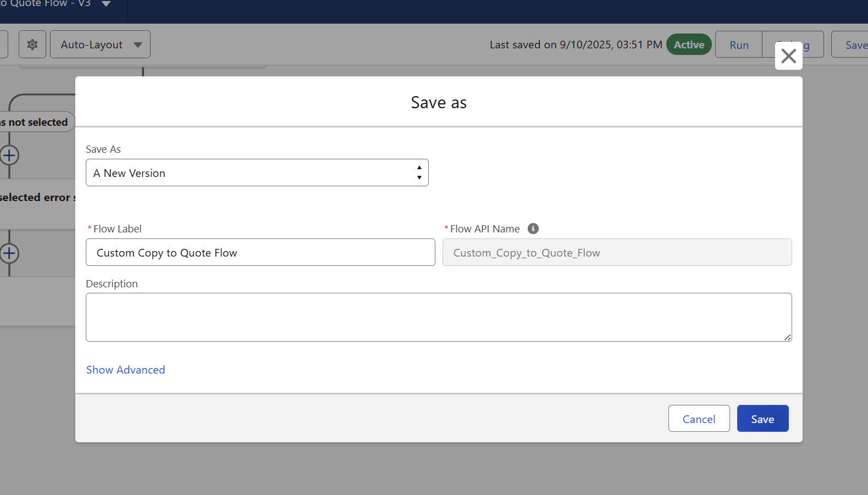Click the Flow API Name field
This screenshot has height=495, width=868.
tap(617, 252)
